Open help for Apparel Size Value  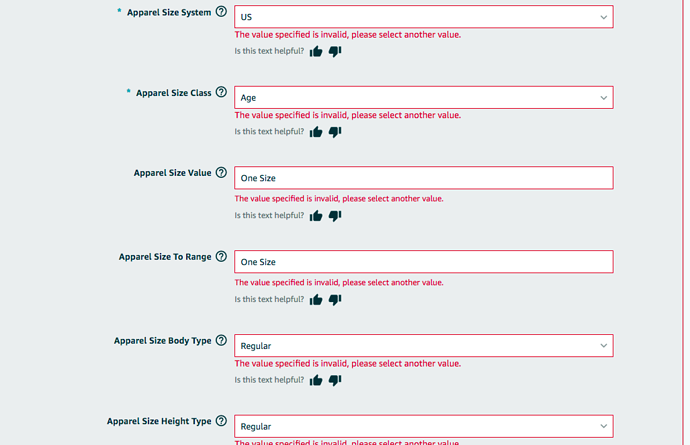[221, 172]
